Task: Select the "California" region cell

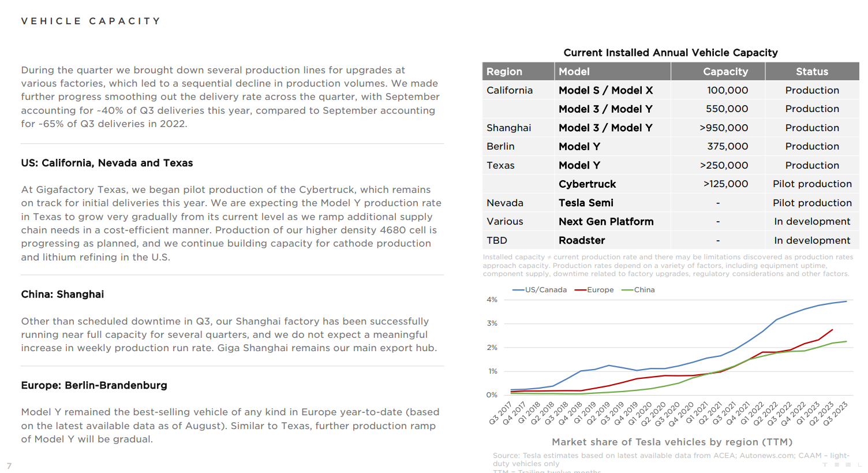Action: (x=510, y=90)
